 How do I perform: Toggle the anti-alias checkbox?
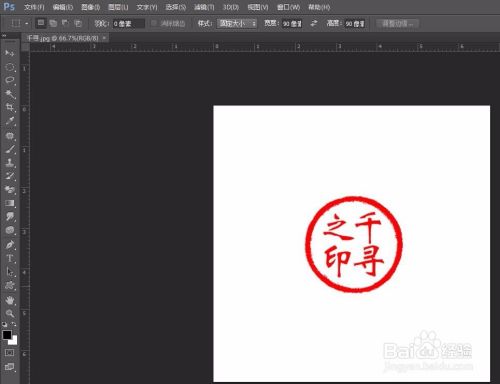point(154,23)
